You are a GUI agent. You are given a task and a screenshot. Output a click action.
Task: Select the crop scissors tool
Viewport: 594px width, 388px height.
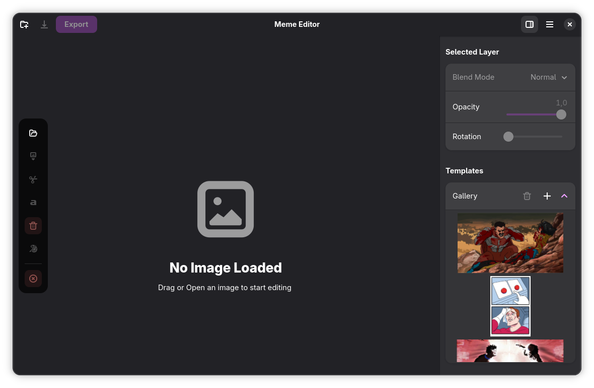(33, 180)
